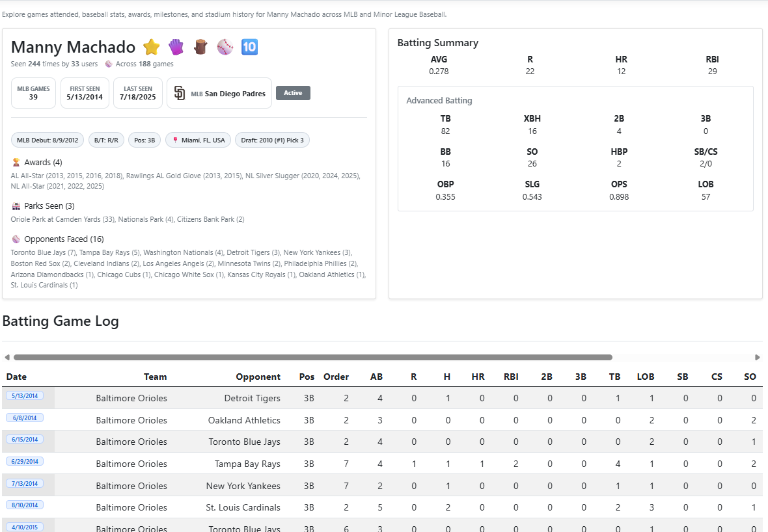This screenshot has width=768, height=532.
Task: Click the Opponents Faced (16) label
Action: pos(64,239)
